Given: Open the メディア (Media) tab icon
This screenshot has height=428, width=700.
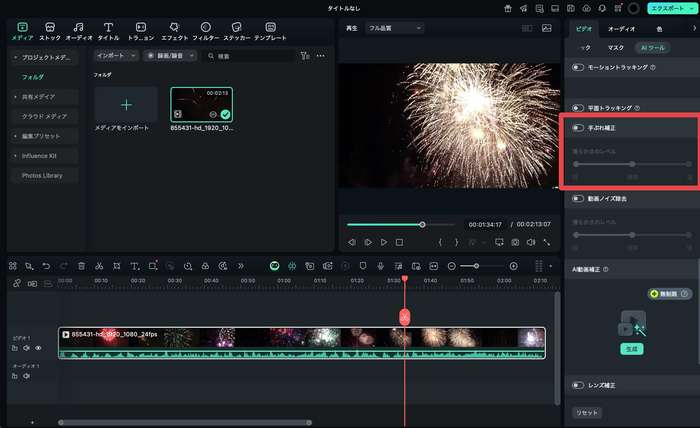Looking at the screenshot, I should click(22, 27).
